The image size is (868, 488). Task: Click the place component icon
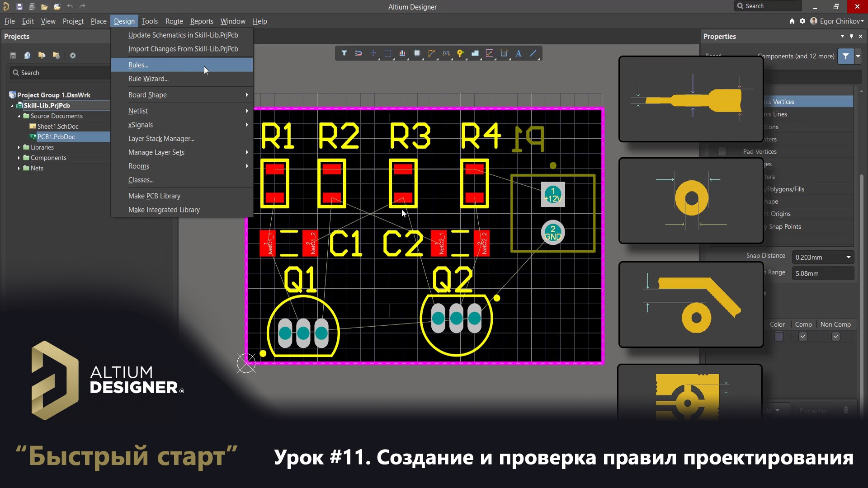[x=417, y=53]
